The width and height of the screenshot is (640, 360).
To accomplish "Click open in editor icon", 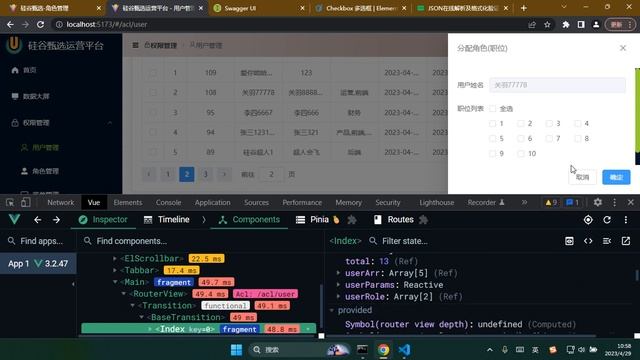I will pos(626,241).
